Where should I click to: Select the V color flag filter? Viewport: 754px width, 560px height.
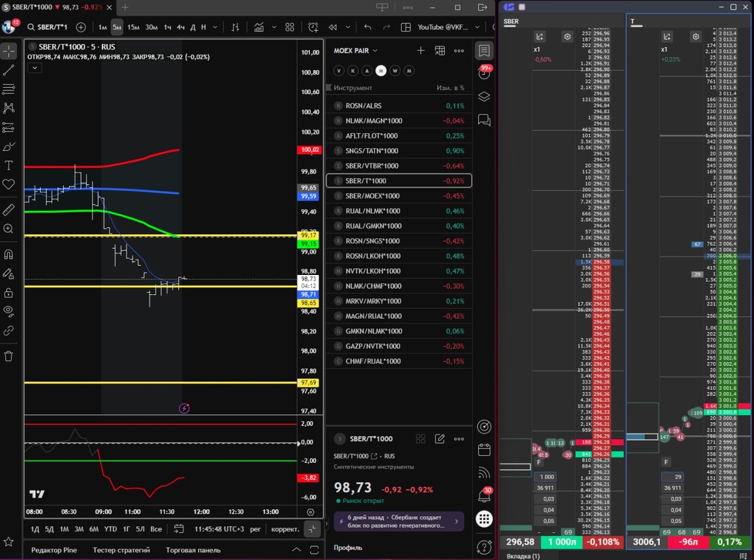339,71
